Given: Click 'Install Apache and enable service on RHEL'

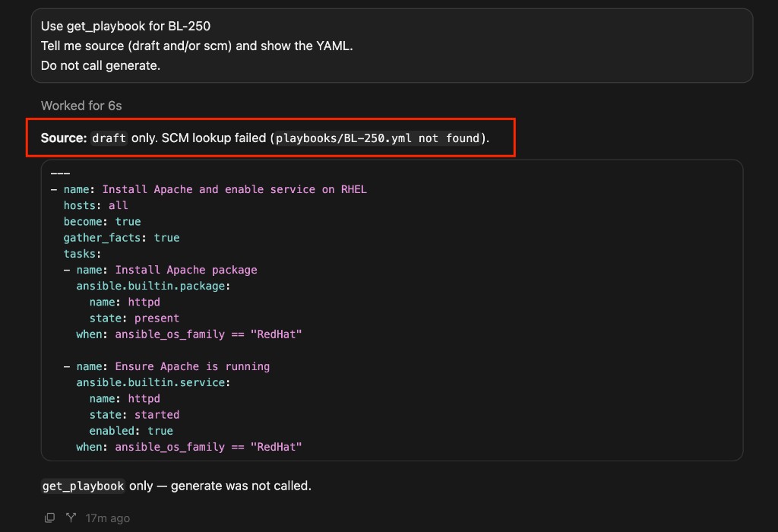Looking at the screenshot, I should (x=235, y=189).
